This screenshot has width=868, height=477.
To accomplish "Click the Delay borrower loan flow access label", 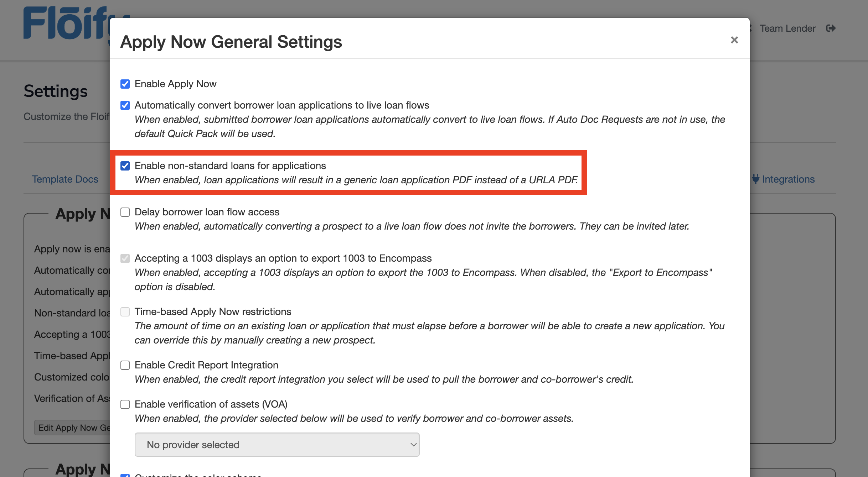I will coord(207,212).
